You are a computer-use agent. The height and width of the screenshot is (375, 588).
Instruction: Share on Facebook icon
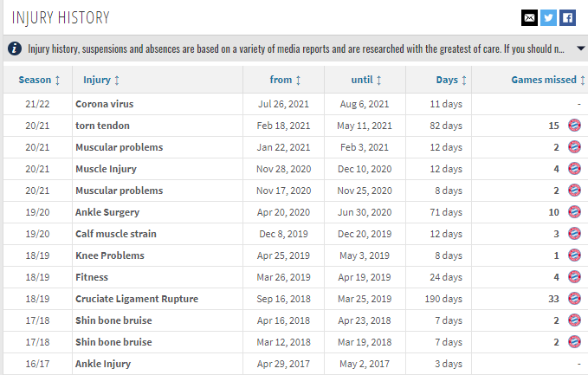pos(567,17)
